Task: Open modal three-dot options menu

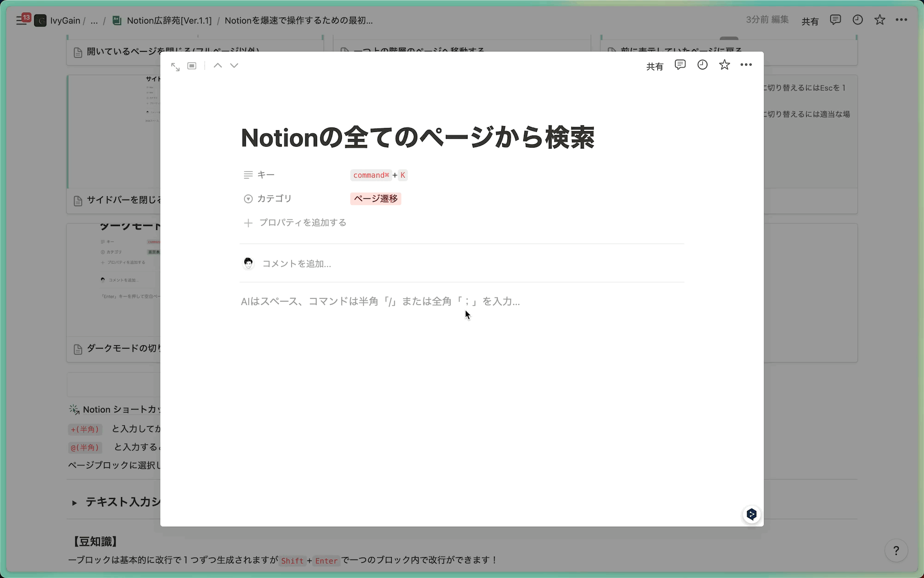Action: coord(746,65)
